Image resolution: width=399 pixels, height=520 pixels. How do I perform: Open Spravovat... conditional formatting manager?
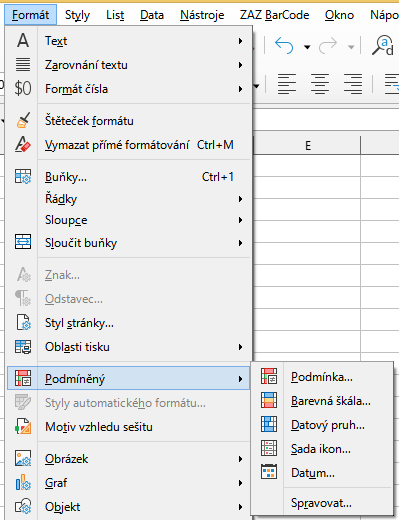click(322, 503)
